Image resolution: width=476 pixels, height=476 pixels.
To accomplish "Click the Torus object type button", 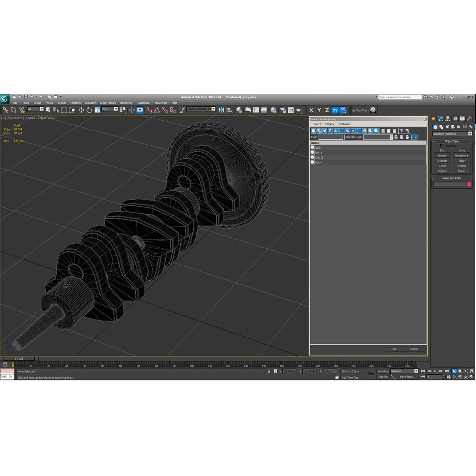I will tap(442, 166).
